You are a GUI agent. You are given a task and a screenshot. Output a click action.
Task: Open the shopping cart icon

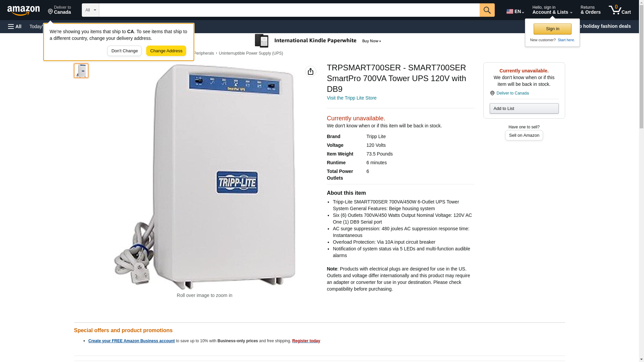coord(620,10)
